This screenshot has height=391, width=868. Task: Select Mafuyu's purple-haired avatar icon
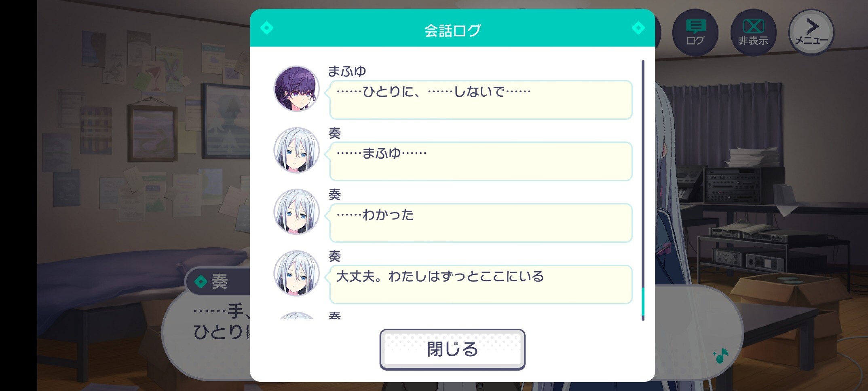(x=297, y=89)
